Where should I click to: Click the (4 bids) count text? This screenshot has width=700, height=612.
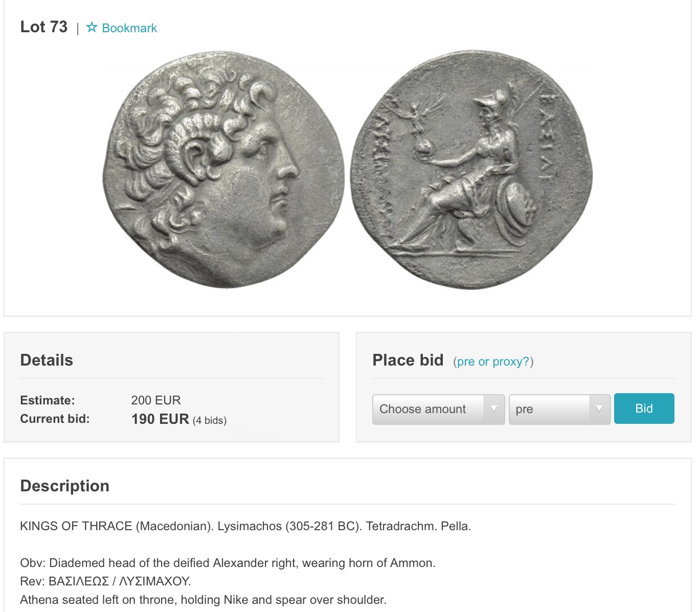point(210,420)
